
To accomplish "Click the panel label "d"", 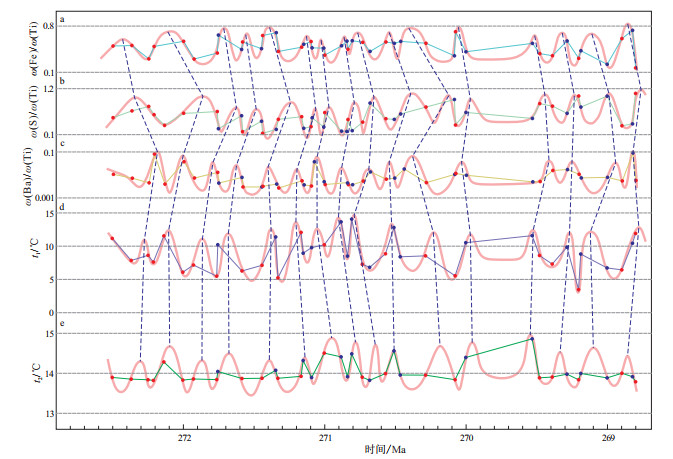I will (62, 207).
